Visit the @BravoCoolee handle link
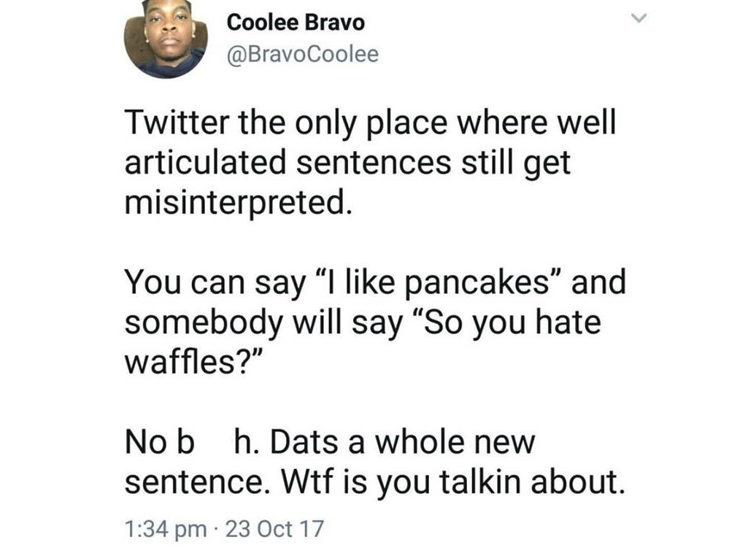Image resolution: width=756 pixels, height=553 pixels. pyautogui.click(x=303, y=54)
